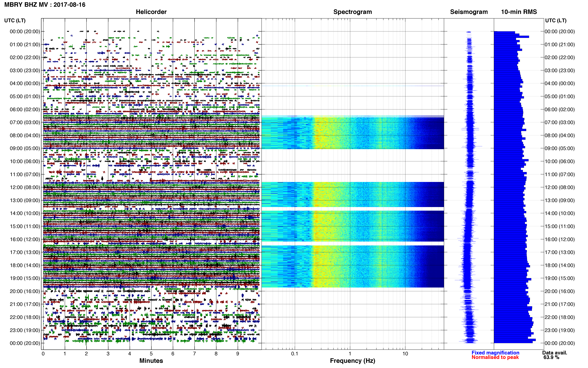Click 12:00 (08:00) on the helicorder time axis

pos(25,187)
